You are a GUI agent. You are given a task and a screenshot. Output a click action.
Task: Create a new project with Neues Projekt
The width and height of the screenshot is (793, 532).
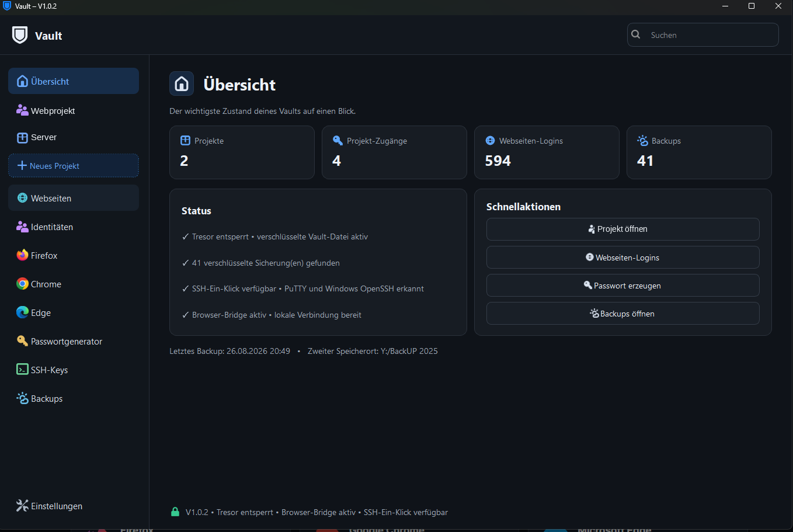(x=74, y=166)
